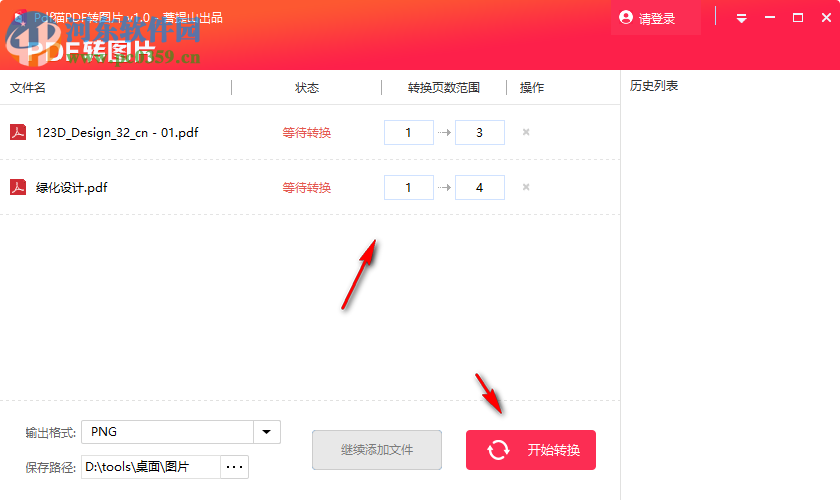
Task: Open the title bar dropdown menu icon
Action: pyautogui.click(x=741, y=19)
